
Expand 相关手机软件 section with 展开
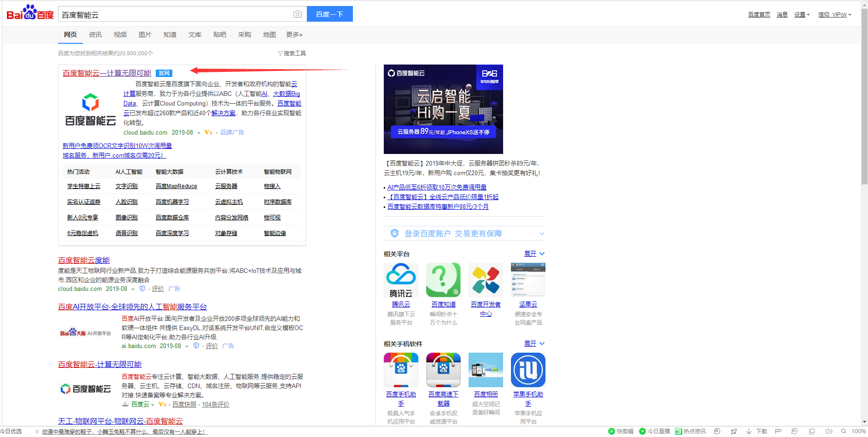534,344
